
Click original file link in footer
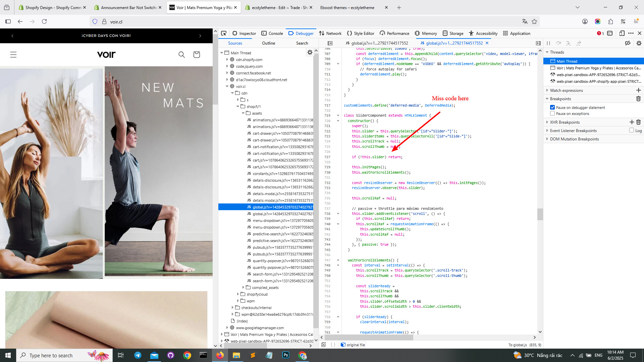pos(353,345)
